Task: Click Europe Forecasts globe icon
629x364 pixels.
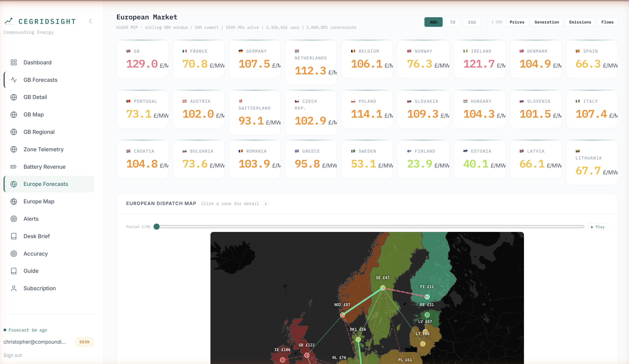Action: (14, 184)
